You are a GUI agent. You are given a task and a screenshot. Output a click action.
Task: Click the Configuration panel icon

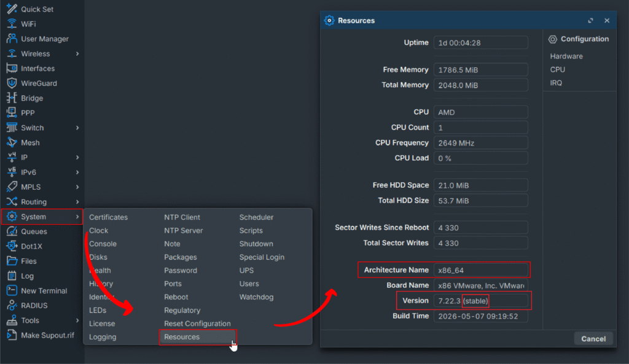click(552, 39)
